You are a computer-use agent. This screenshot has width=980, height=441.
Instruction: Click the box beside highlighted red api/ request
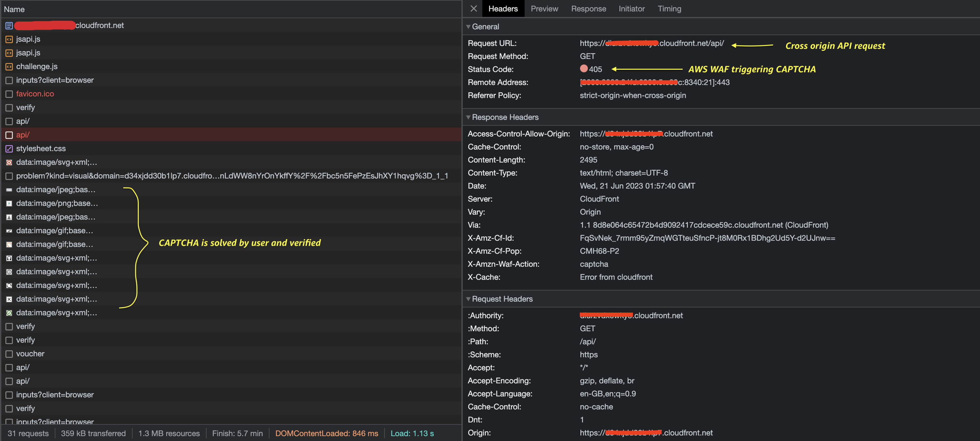coord(9,135)
